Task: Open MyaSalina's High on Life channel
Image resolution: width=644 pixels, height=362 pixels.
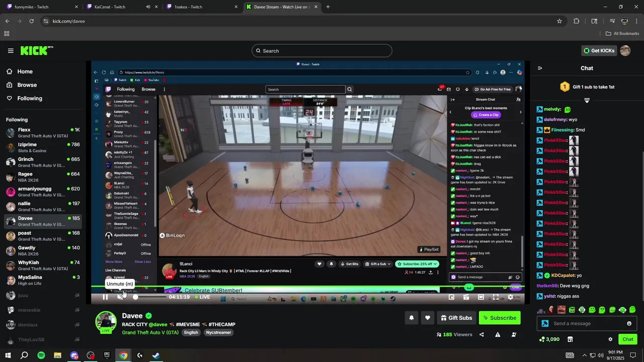Action: point(43,280)
